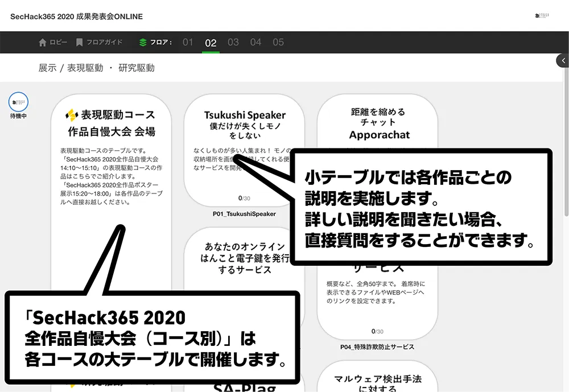Click the 0/30 count on Tsukushi Speaker

(x=244, y=198)
